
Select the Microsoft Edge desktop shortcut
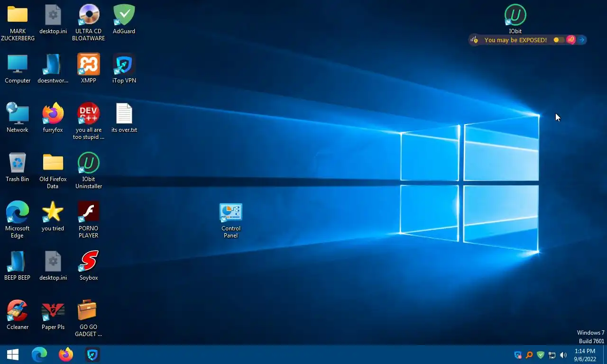18,212
